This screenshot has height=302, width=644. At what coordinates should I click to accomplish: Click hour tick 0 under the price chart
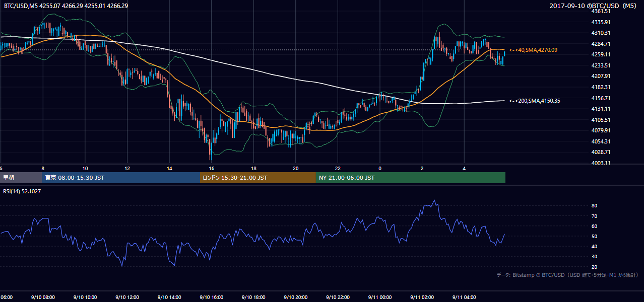pyautogui.click(x=380, y=169)
